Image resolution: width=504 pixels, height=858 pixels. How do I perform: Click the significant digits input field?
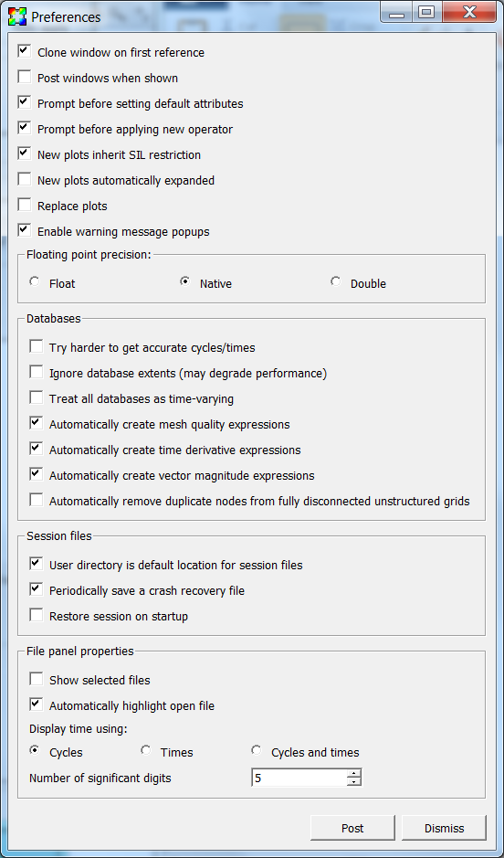pos(299,778)
